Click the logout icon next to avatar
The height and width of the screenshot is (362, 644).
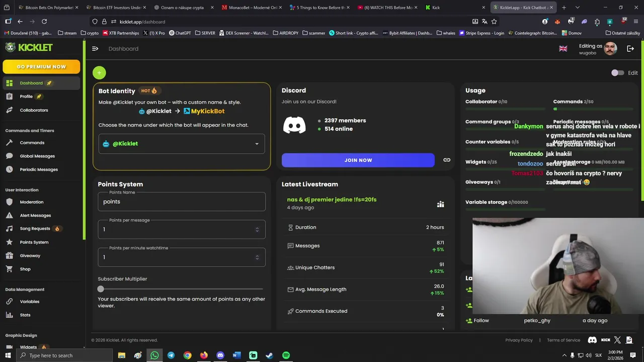coord(630,49)
